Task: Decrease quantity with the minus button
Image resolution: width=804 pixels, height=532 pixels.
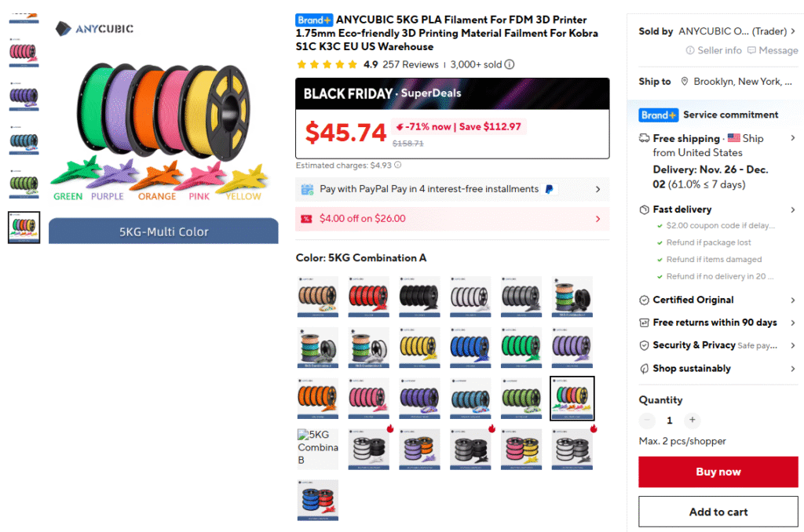Action: pos(647,421)
